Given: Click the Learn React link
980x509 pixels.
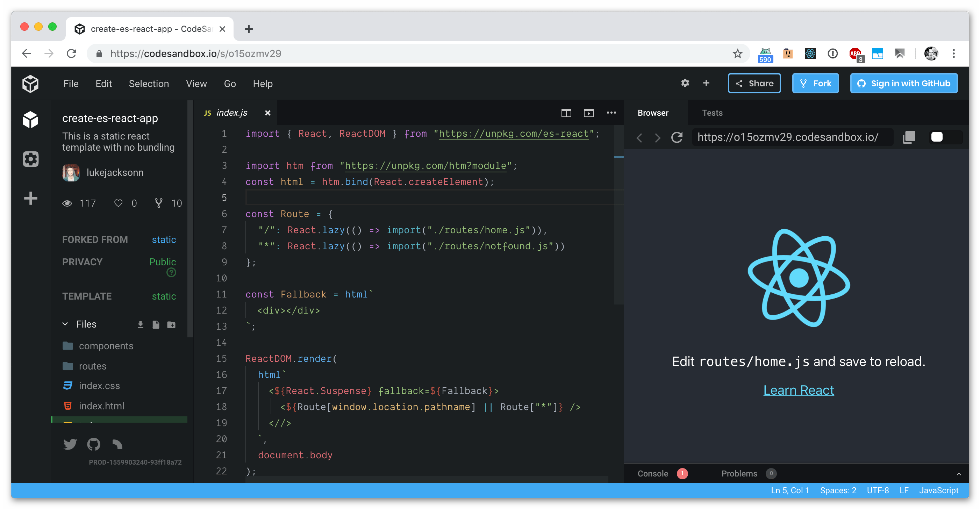Looking at the screenshot, I should pyautogui.click(x=798, y=390).
